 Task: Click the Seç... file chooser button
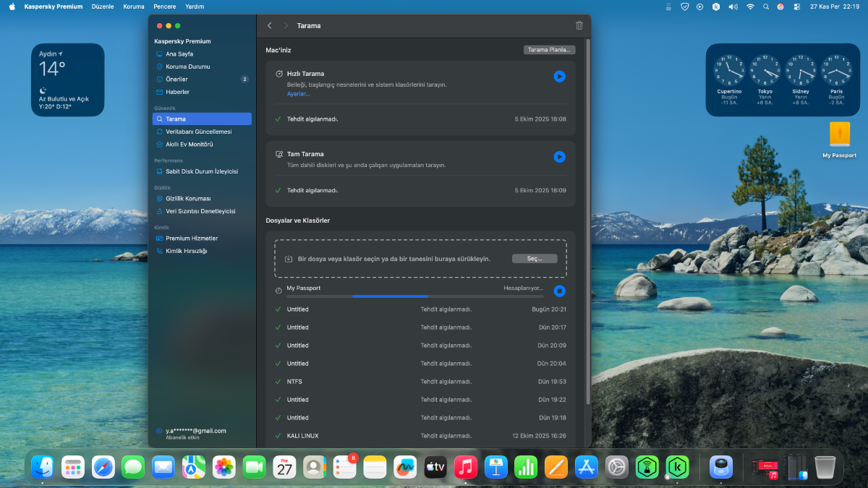535,259
